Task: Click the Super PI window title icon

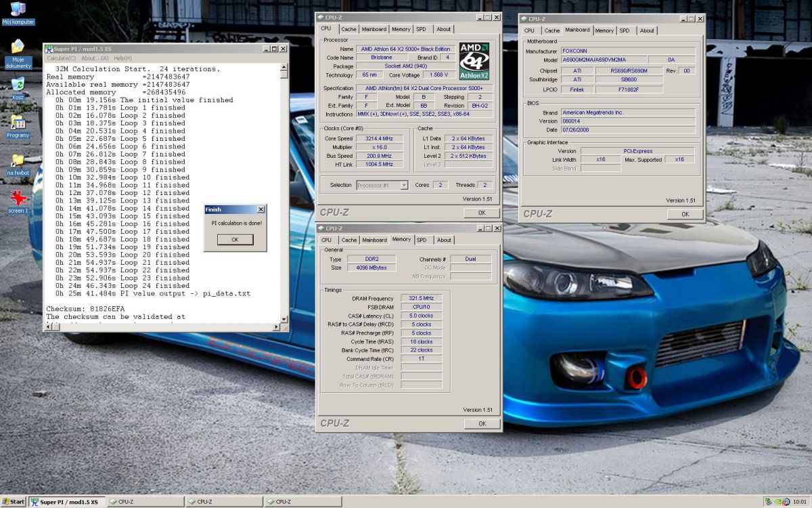Action: tap(49, 49)
